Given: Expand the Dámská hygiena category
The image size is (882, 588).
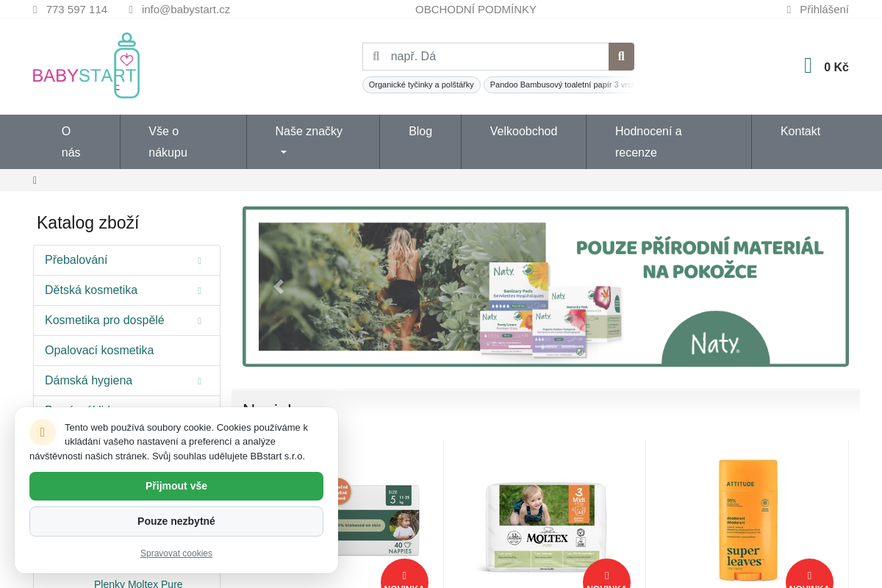Looking at the screenshot, I should pos(199,381).
